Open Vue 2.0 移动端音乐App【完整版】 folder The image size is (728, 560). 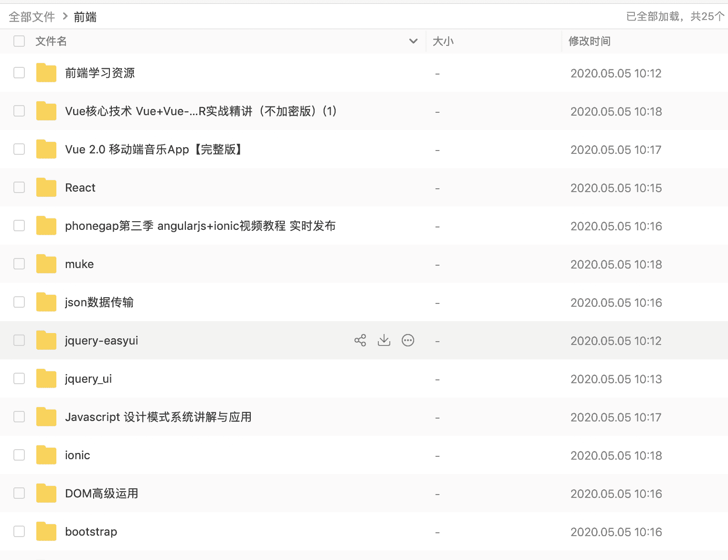154,149
